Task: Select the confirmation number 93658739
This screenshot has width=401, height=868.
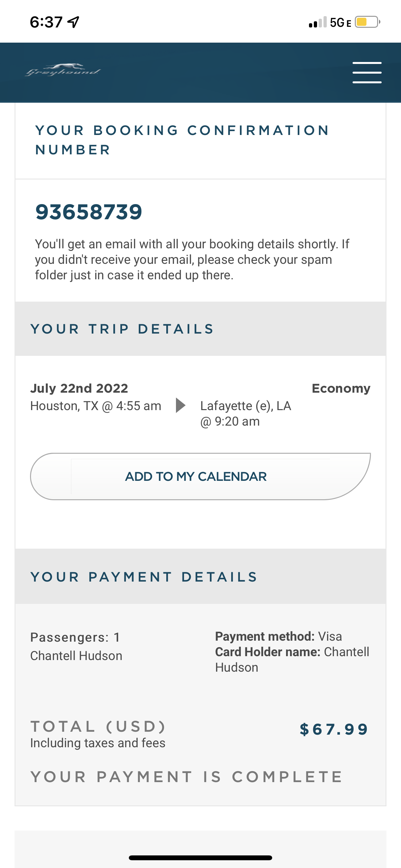Action: tap(89, 212)
